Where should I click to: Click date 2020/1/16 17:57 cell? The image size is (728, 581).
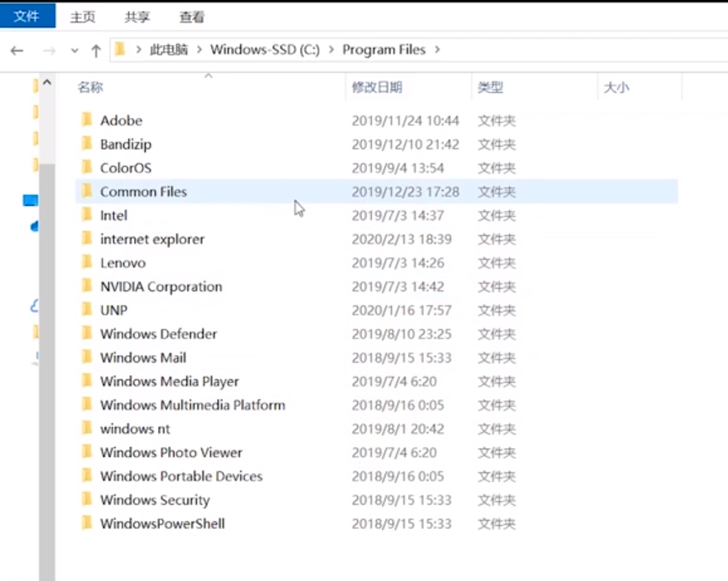pos(401,310)
